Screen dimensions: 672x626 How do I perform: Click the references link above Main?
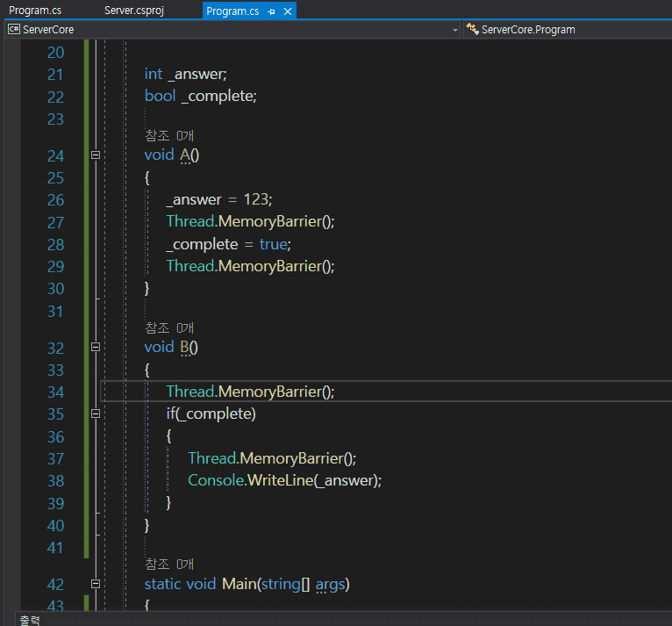tap(168, 564)
